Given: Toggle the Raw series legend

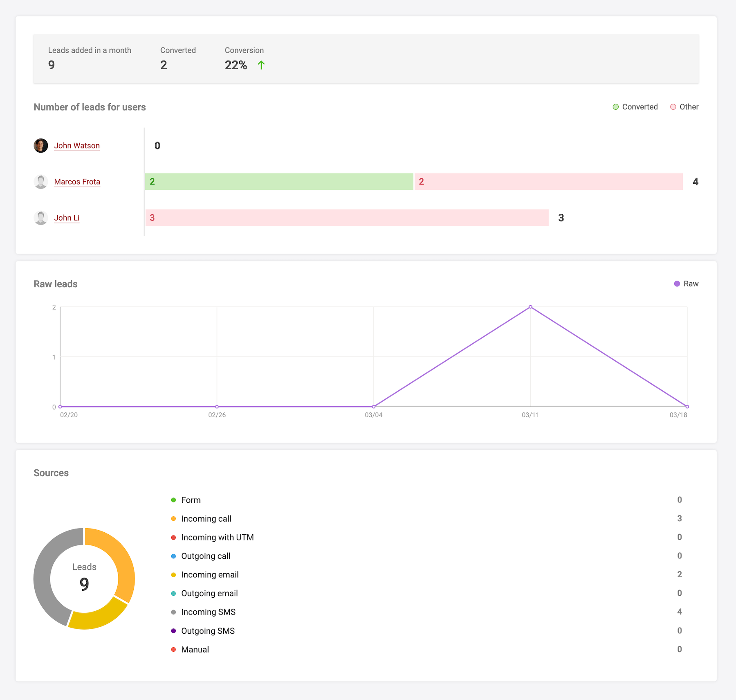Looking at the screenshot, I should pyautogui.click(x=686, y=284).
